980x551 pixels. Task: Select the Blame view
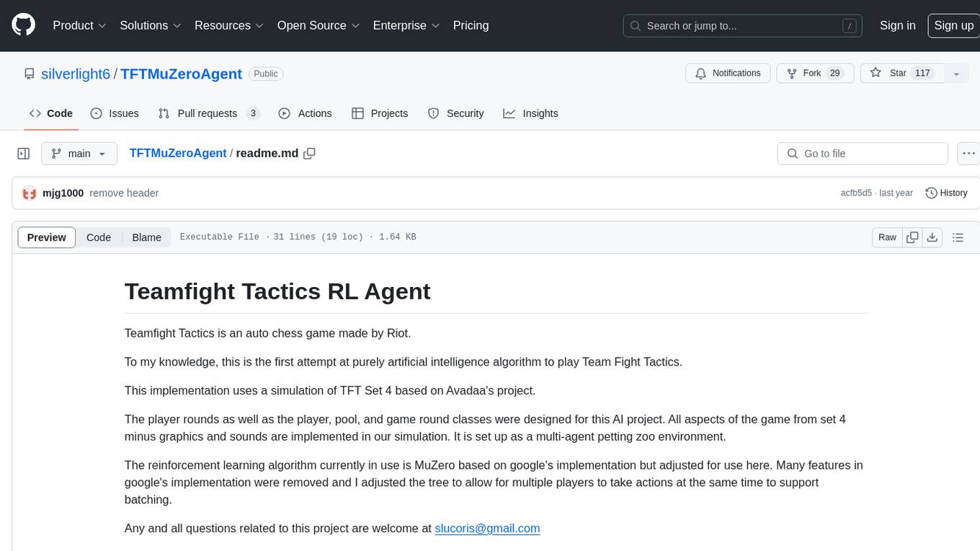point(147,237)
